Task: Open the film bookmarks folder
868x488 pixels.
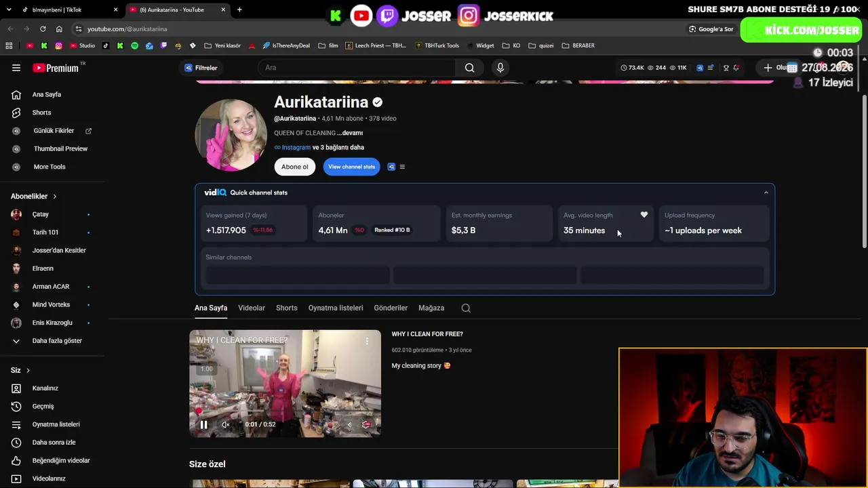Action: click(x=328, y=45)
